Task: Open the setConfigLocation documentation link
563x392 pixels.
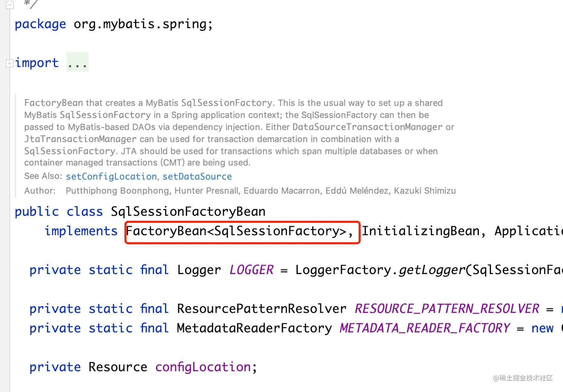Action: tap(111, 176)
